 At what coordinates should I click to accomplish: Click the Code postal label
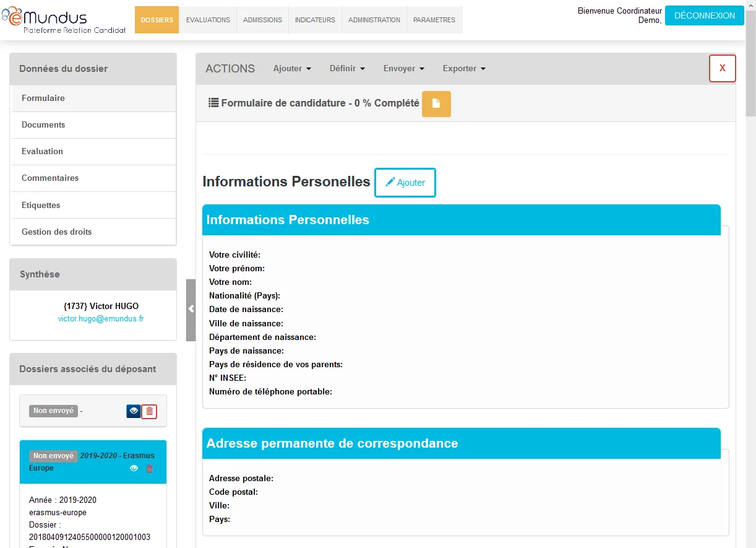point(233,492)
